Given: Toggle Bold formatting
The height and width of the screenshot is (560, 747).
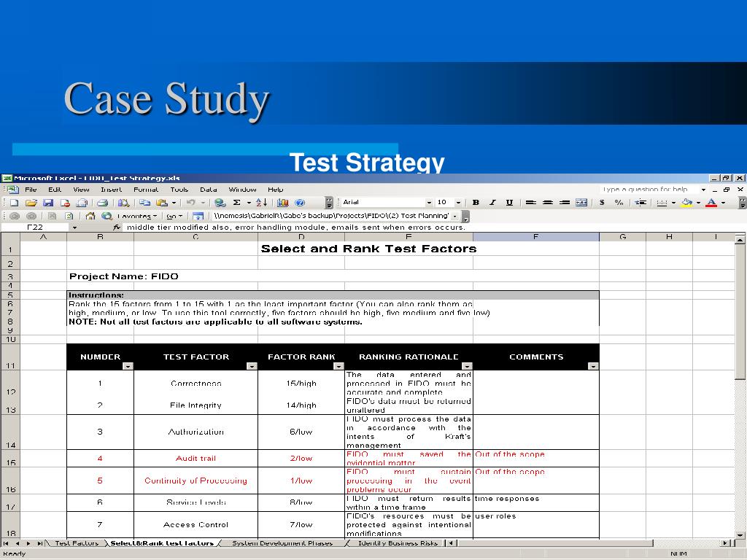Looking at the screenshot, I should [476, 203].
